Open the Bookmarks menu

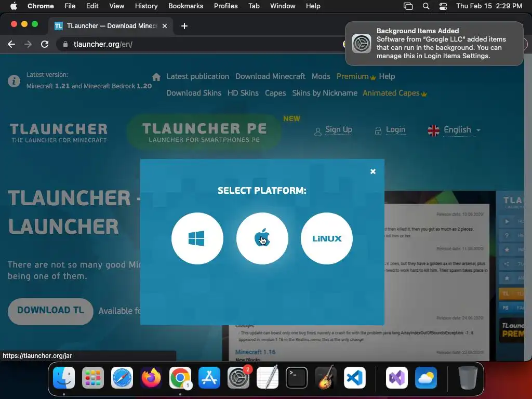coord(185,6)
